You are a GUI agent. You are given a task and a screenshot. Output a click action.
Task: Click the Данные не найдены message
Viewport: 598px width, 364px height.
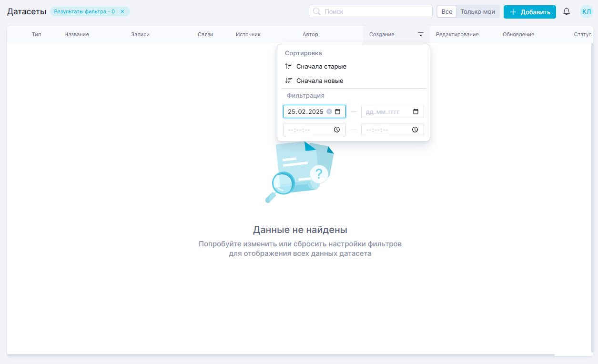pyautogui.click(x=300, y=230)
